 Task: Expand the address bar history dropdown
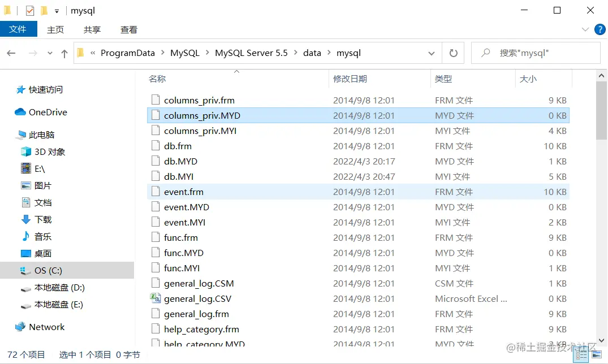click(x=431, y=53)
